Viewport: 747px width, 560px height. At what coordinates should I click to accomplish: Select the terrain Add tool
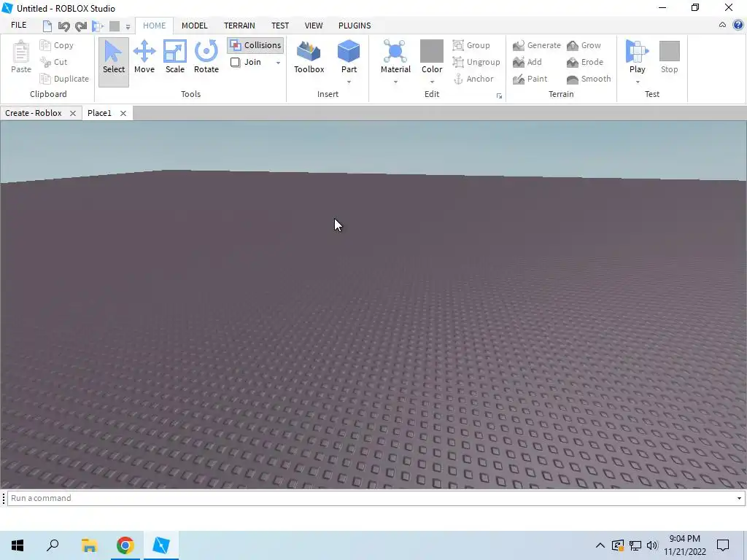[x=527, y=62]
